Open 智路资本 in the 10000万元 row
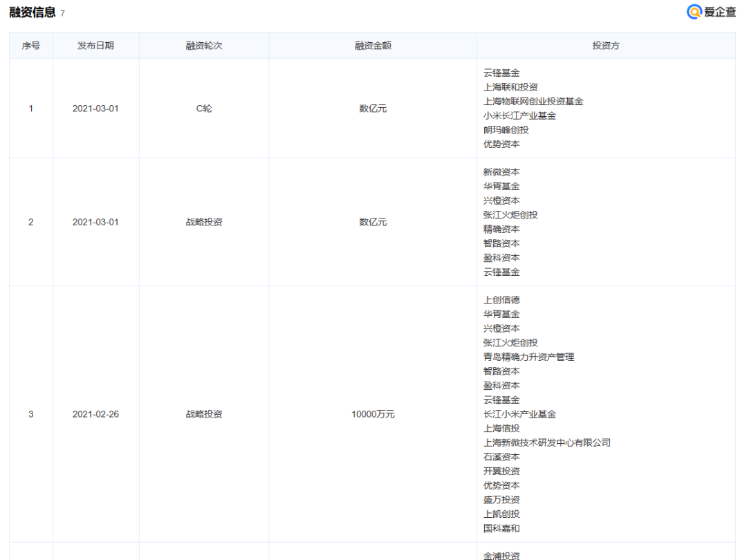This screenshot has height=560, width=747. pos(501,371)
